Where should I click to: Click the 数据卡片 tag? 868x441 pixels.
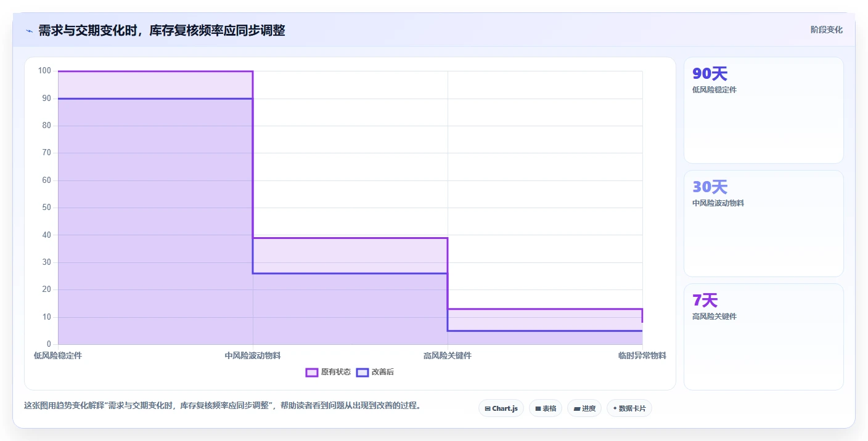[x=629, y=408]
